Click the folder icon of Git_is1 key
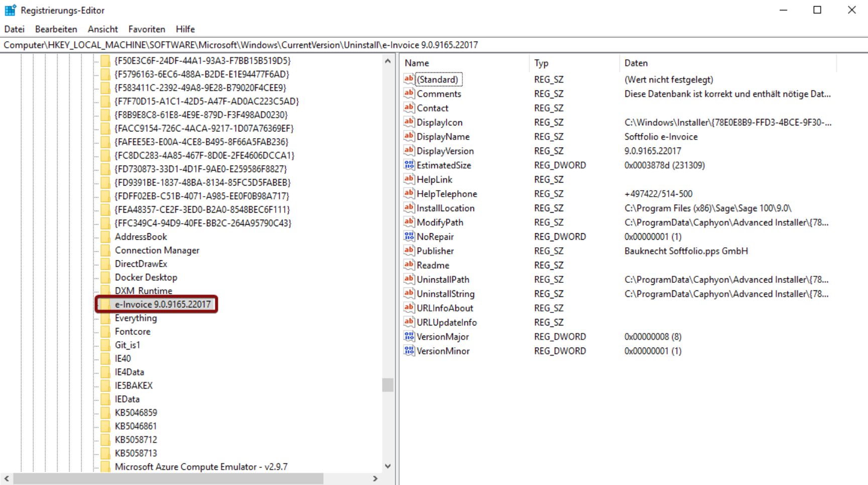 tap(105, 345)
